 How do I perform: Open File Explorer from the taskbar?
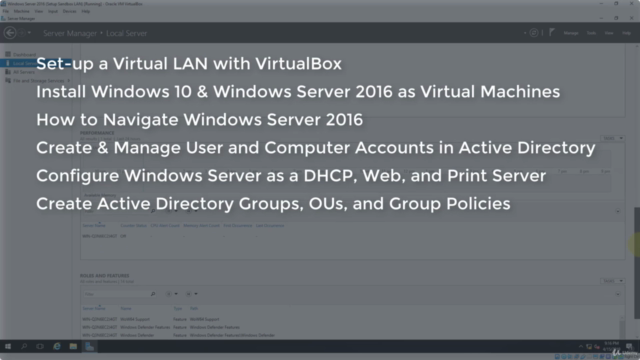(x=73, y=347)
